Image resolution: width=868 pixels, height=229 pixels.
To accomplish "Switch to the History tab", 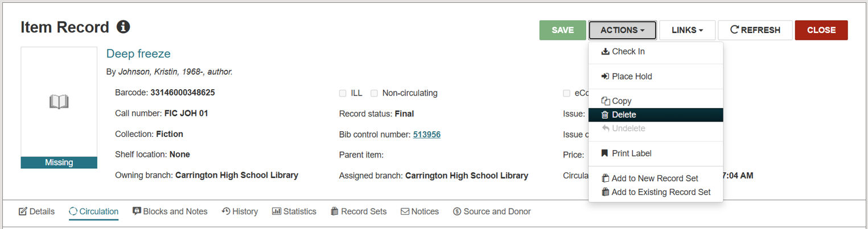I will pos(240,211).
